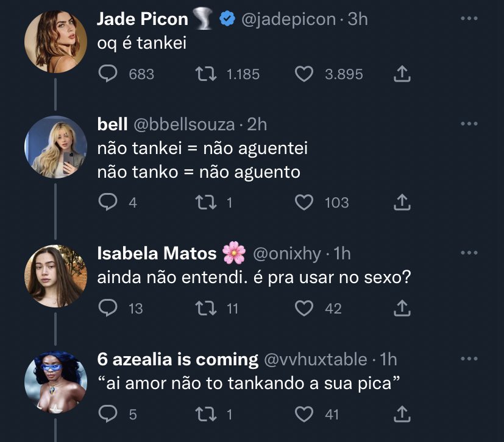Open more options on bell's tweet
The width and height of the screenshot is (504, 442).
click(x=469, y=124)
